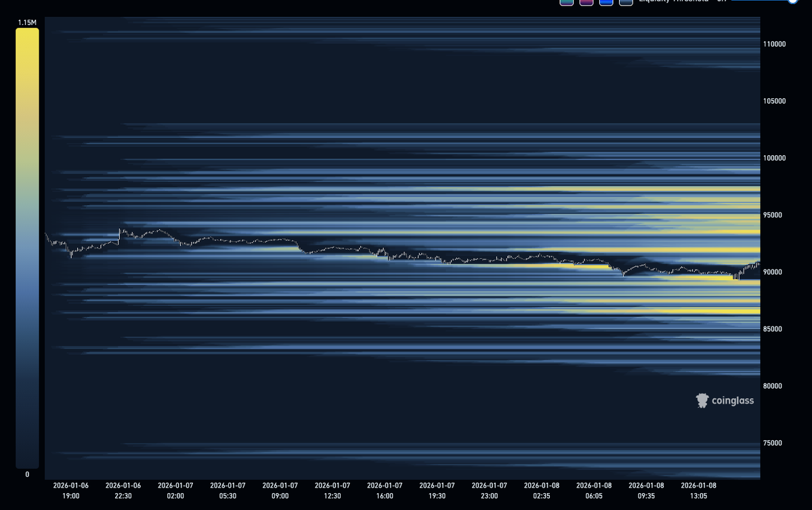Select the bright blue color theme swatch

(x=606, y=2)
